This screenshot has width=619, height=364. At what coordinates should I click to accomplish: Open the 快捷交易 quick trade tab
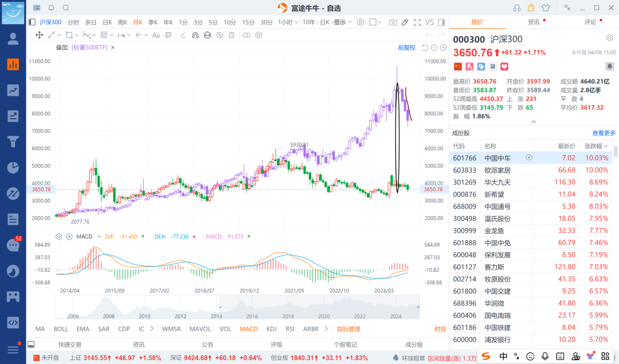point(70,345)
